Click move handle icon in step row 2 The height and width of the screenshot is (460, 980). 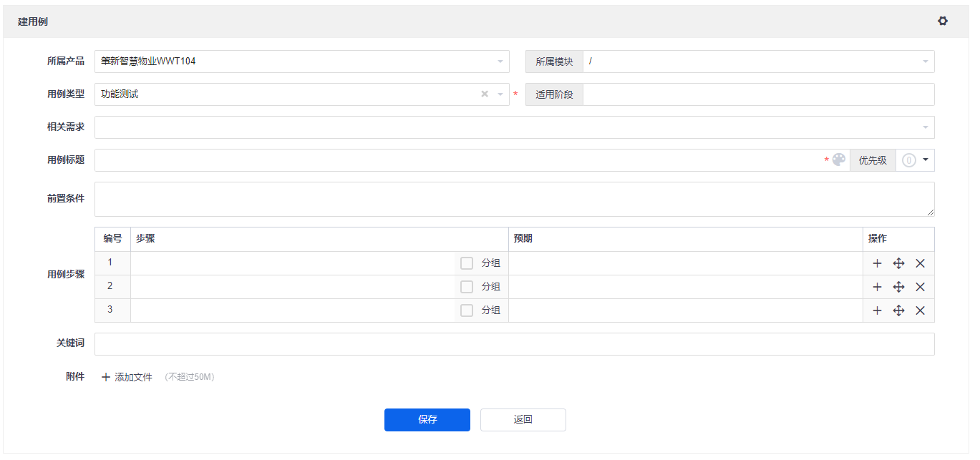pyautogui.click(x=899, y=287)
